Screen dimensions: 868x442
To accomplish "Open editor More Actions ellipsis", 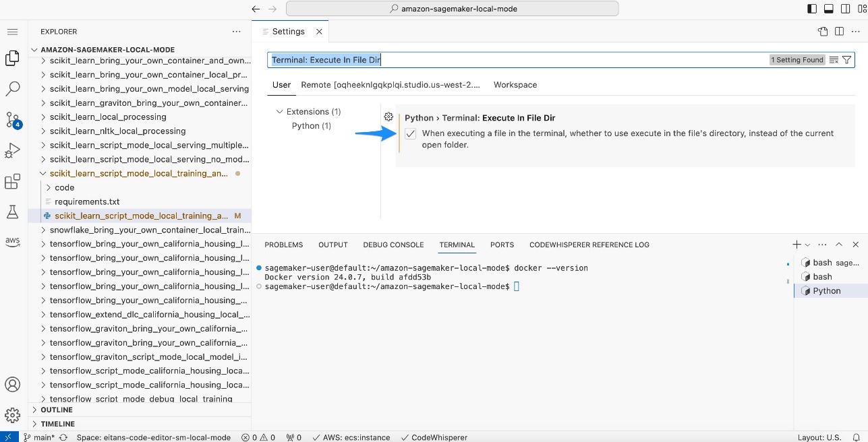I will pos(855,31).
